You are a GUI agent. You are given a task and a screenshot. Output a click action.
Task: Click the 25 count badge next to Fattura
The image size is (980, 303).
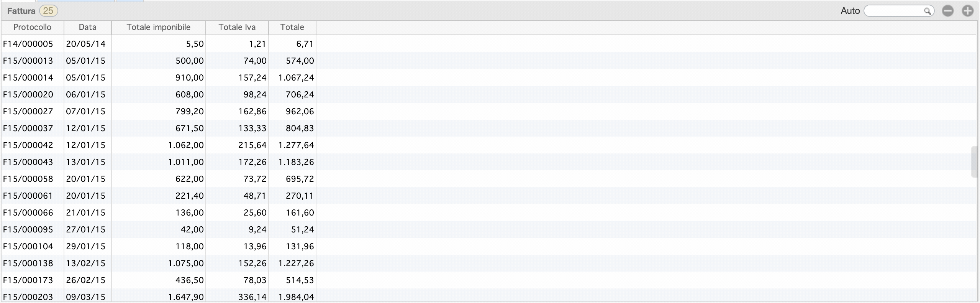48,11
